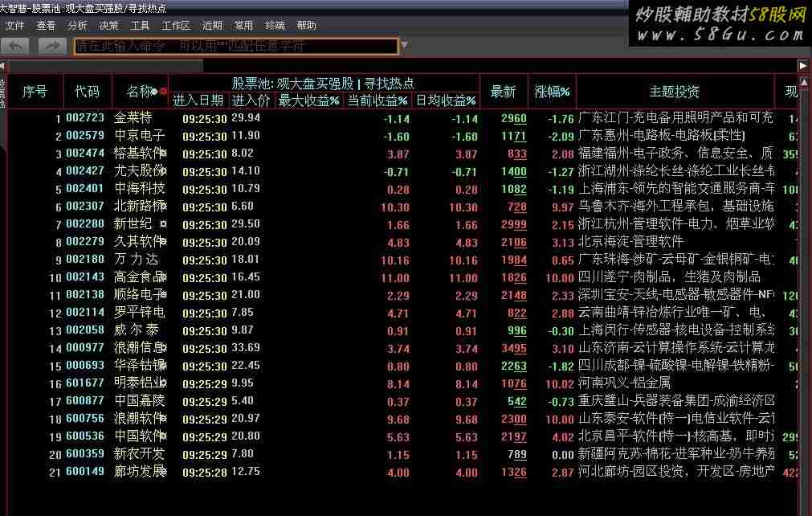This screenshot has height=516, width=812.
Task: Open the 工作区 menu
Action: (176, 26)
